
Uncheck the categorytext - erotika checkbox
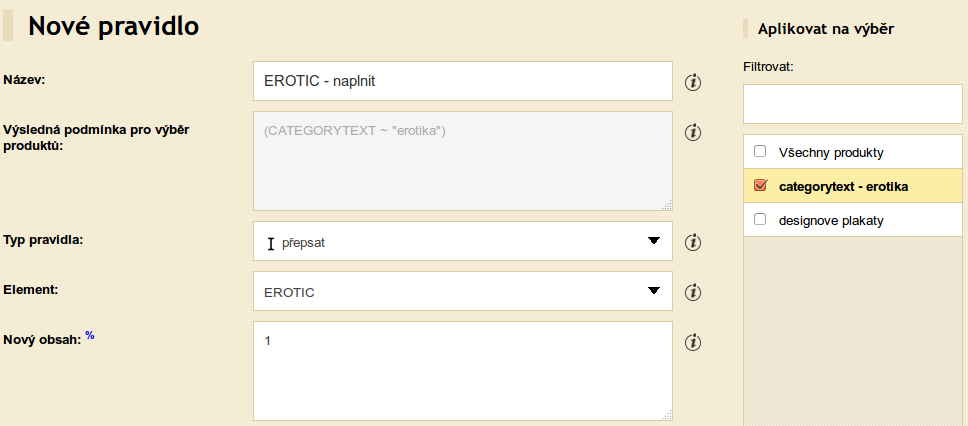[x=760, y=185]
